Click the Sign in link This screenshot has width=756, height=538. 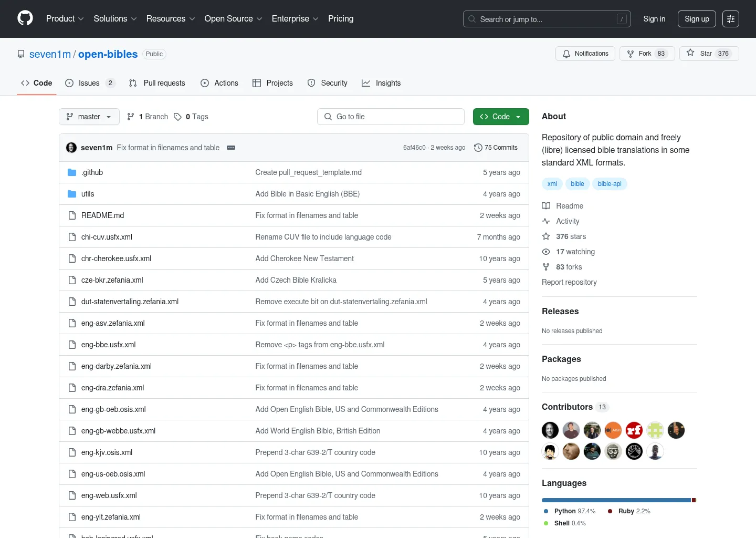click(x=654, y=19)
